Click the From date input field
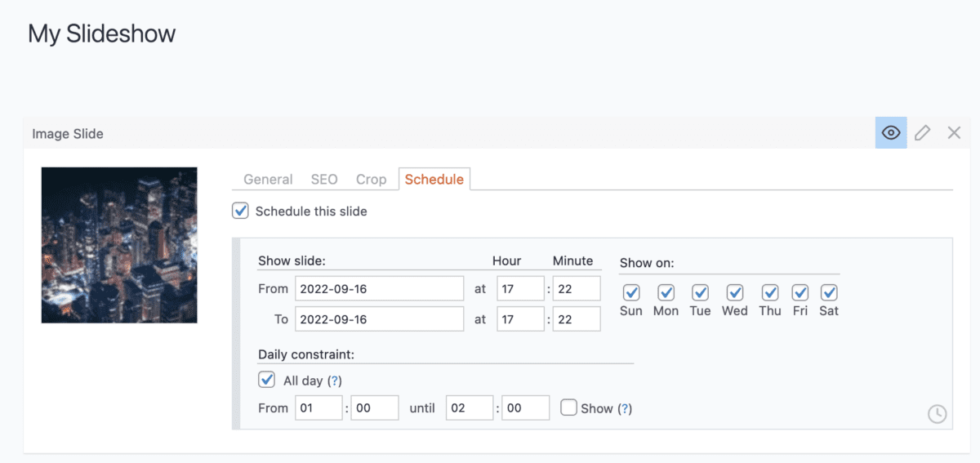 (x=379, y=288)
